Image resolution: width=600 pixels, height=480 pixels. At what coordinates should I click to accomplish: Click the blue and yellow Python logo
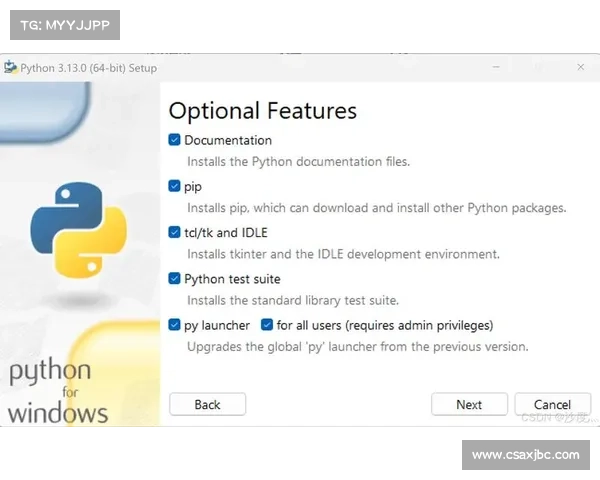78,214
